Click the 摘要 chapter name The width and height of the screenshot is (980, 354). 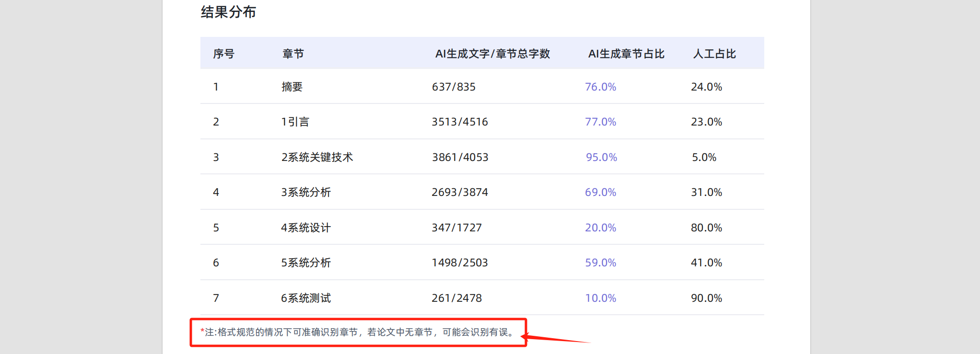tap(292, 87)
